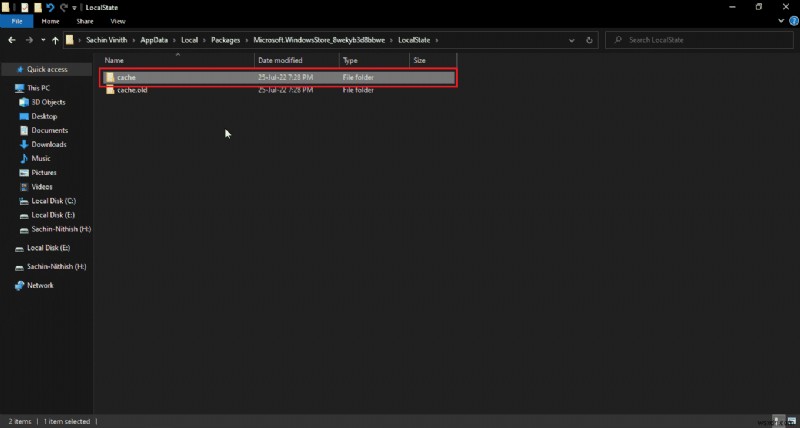Click the New folder icon in the title bar

pos(37,7)
